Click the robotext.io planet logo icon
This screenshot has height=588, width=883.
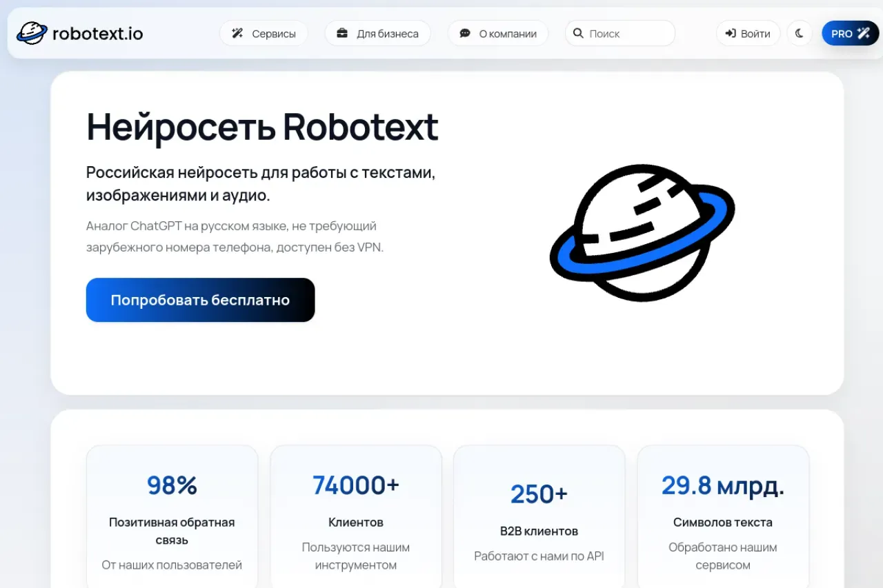(32, 32)
